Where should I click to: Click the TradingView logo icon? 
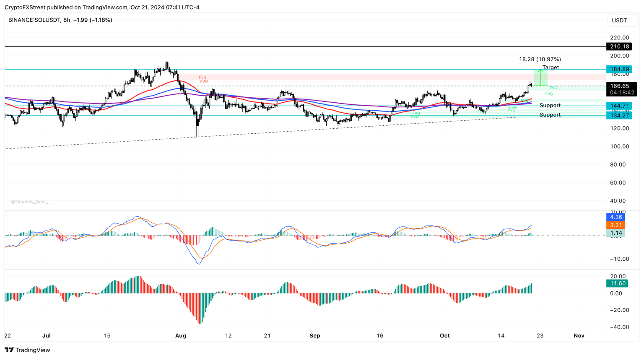(9, 350)
